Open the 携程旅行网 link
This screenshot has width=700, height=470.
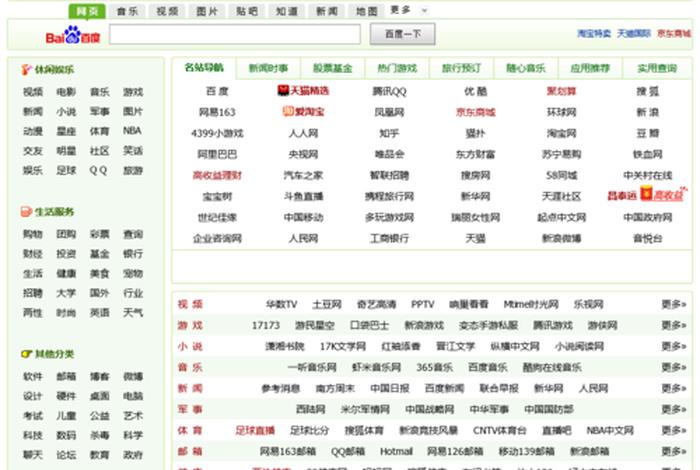pyautogui.click(x=389, y=196)
